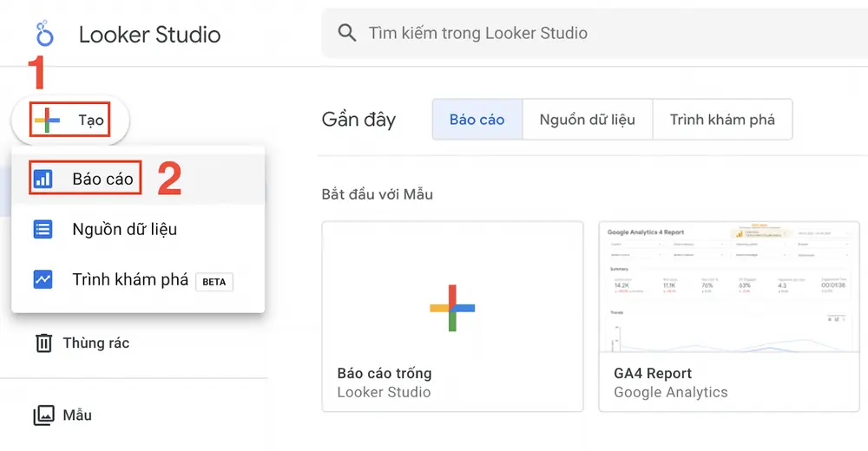The width and height of the screenshot is (868, 451).
Task: Switch to the Nguồn dữ liệu tab
Action: click(x=588, y=120)
